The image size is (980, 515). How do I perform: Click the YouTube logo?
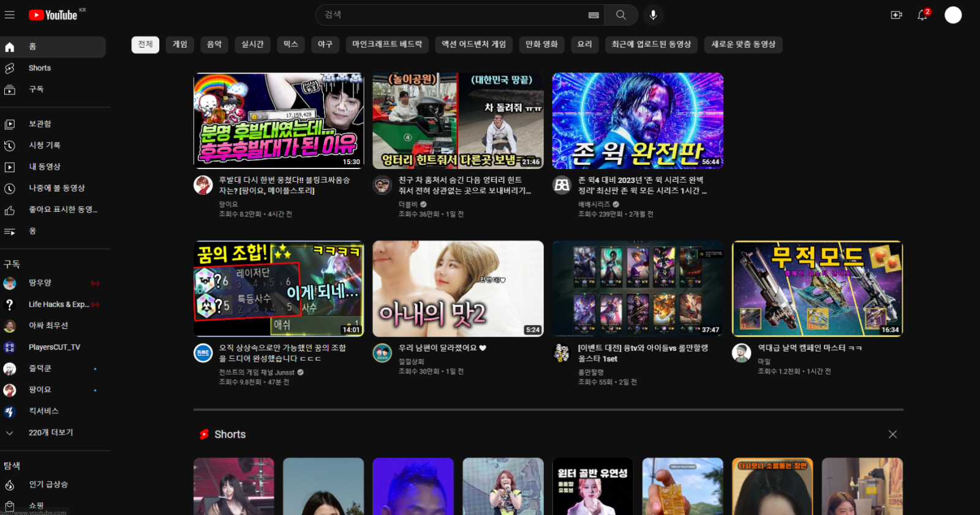point(53,15)
